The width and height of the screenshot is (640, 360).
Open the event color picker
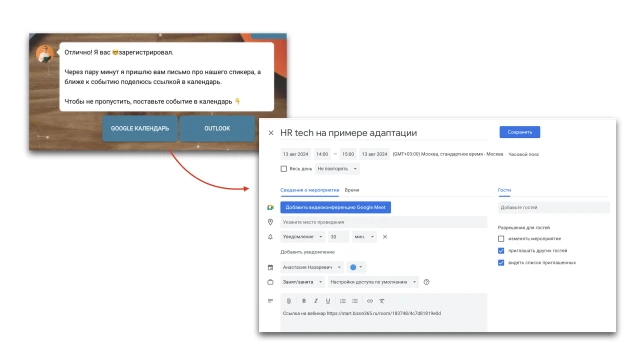(x=356, y=267)
